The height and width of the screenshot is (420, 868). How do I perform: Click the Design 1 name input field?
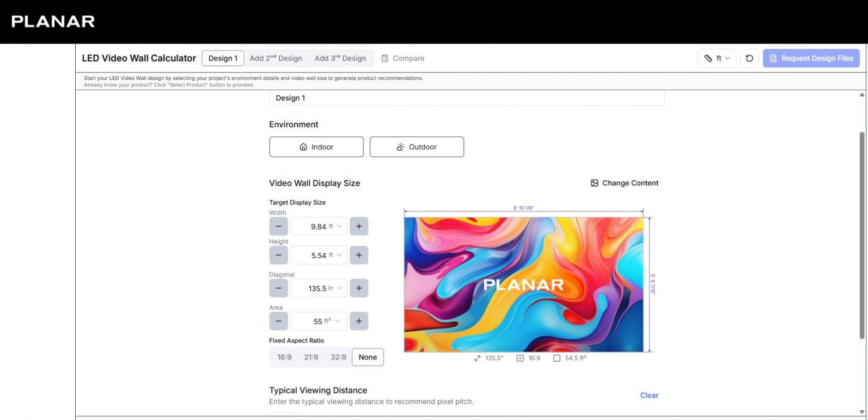click(x=467, y=98)
